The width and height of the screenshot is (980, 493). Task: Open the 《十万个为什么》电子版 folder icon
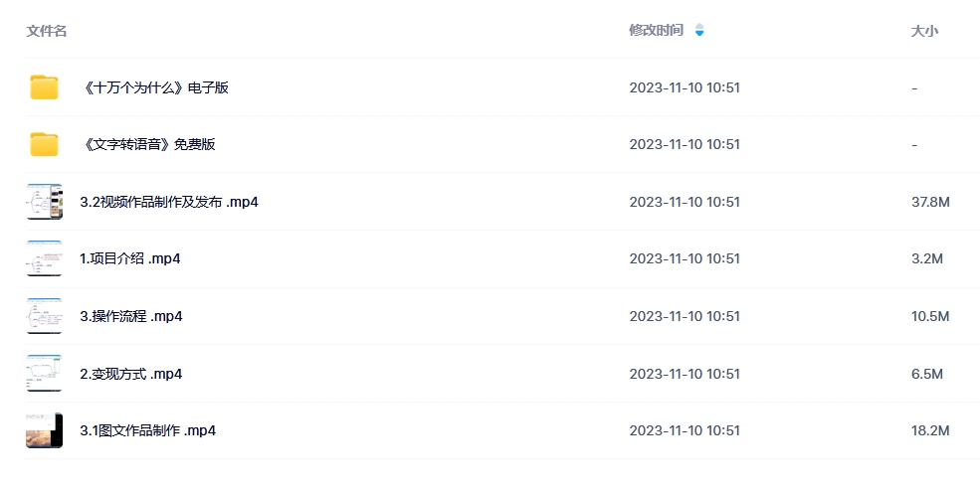tap(44, 87)
